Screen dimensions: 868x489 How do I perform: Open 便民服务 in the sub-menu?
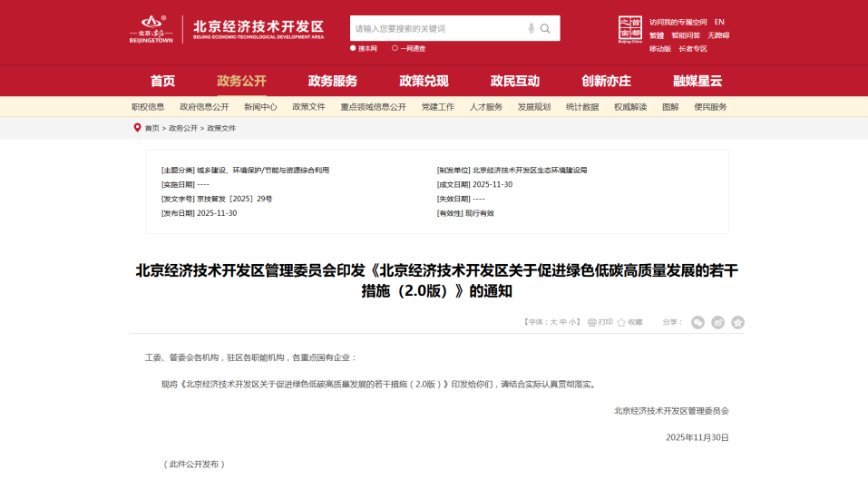coord(710,107)
